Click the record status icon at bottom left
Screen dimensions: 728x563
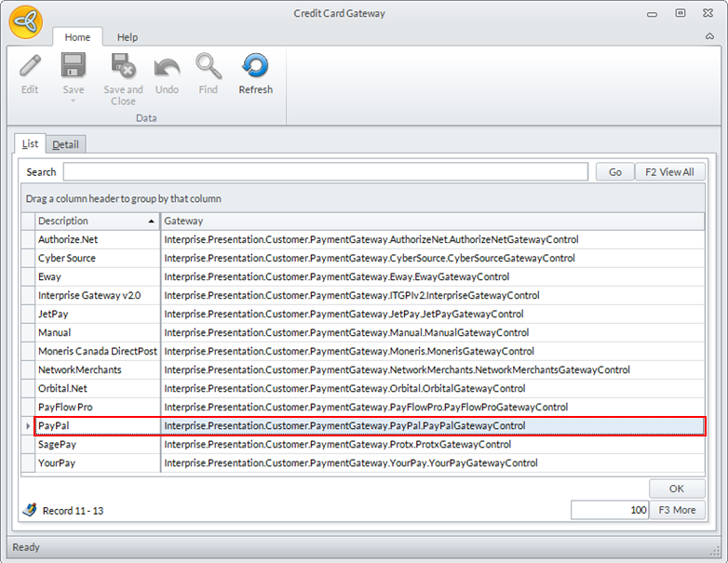[x=30, y=510]
